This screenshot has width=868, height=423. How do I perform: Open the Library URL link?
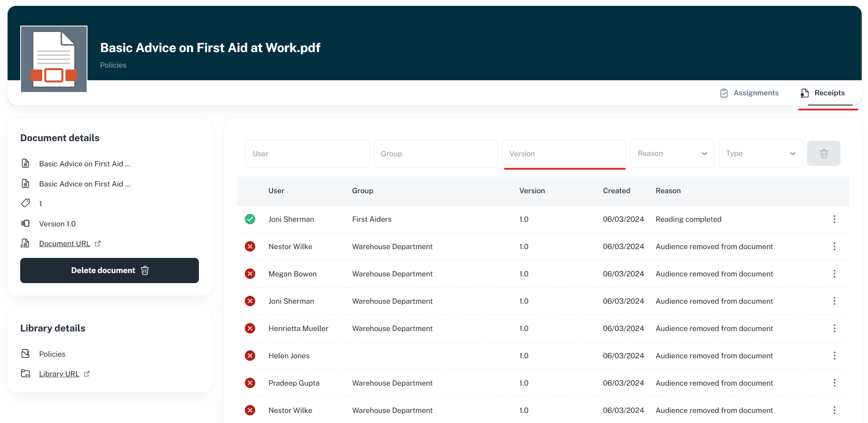coord(59,374)
